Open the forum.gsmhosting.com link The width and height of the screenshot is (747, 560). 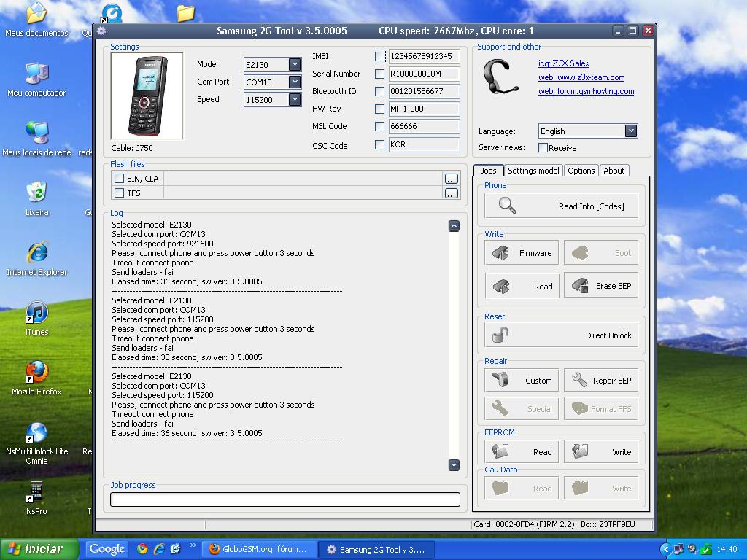coord(586,91)
